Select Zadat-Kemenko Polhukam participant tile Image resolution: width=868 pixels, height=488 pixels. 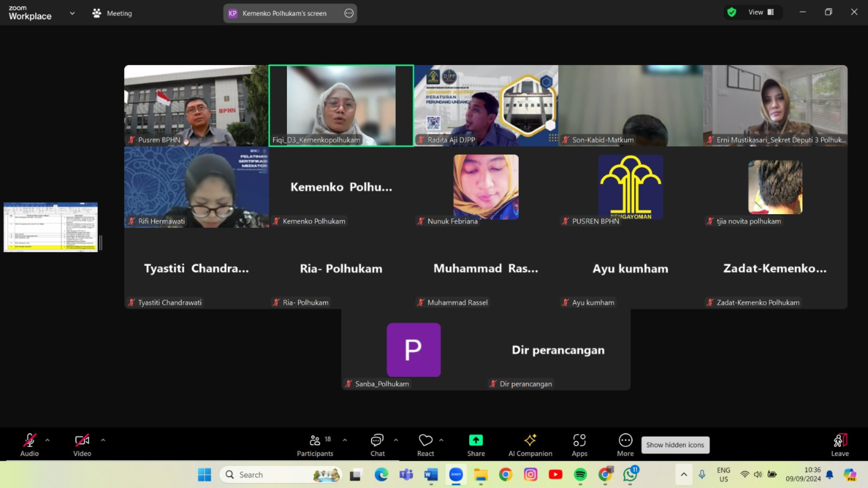[775, 268]
